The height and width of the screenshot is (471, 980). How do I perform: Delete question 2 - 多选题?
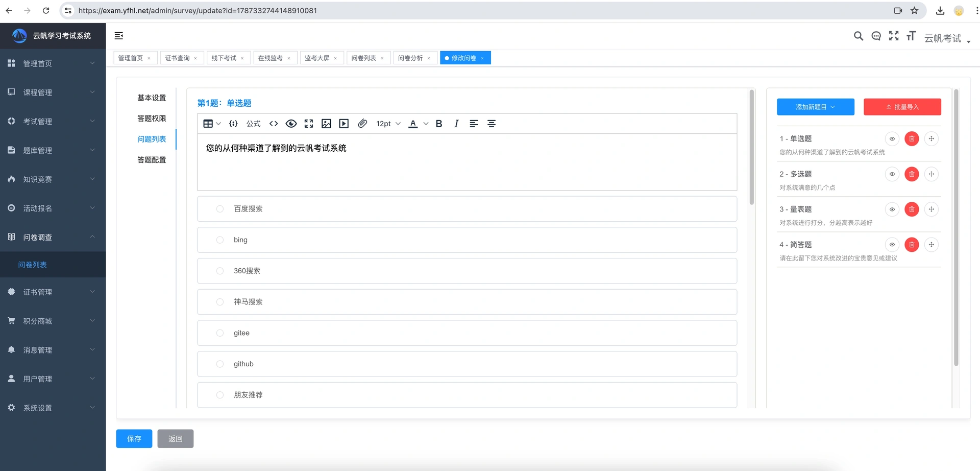(912, 174)
